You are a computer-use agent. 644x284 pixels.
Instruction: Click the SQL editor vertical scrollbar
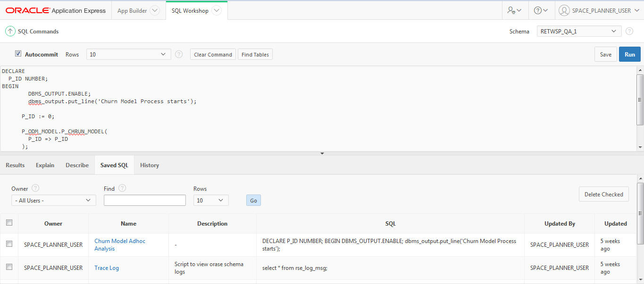640,100
